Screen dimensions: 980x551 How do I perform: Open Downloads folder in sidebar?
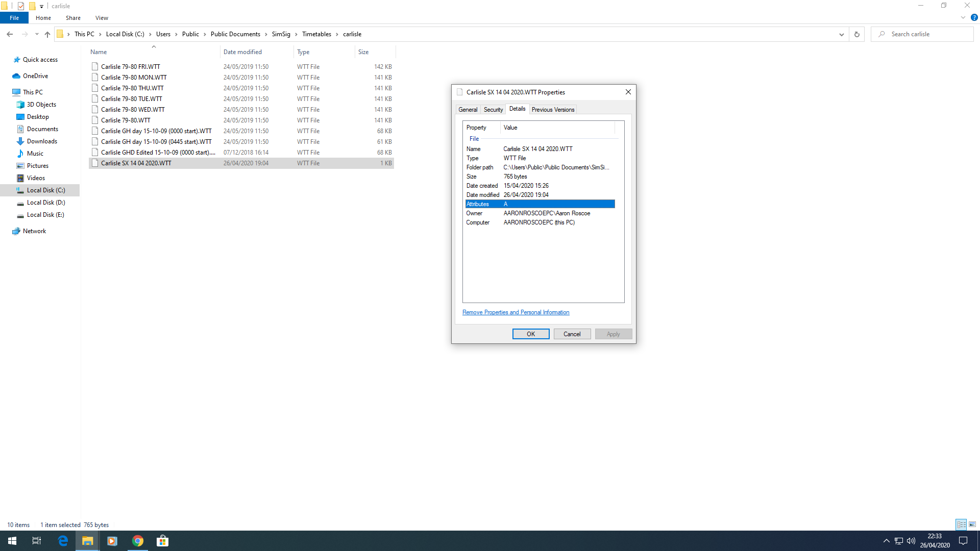point(42,141)
